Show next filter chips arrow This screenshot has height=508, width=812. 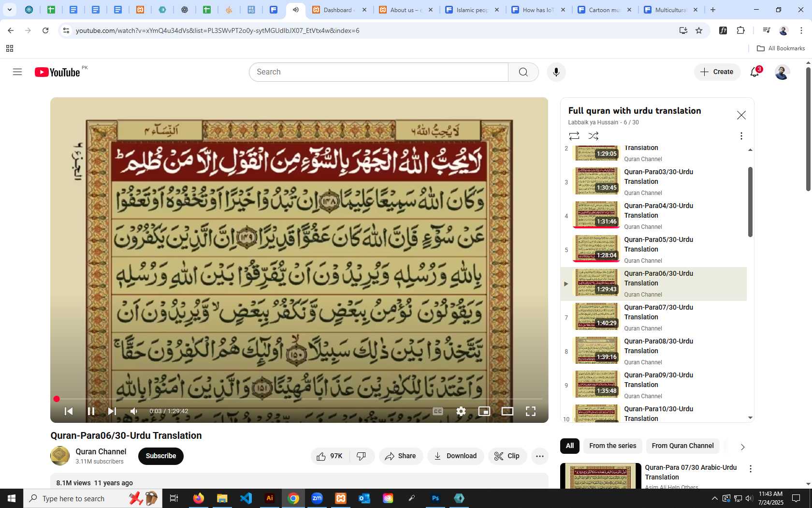coord(743,447)
